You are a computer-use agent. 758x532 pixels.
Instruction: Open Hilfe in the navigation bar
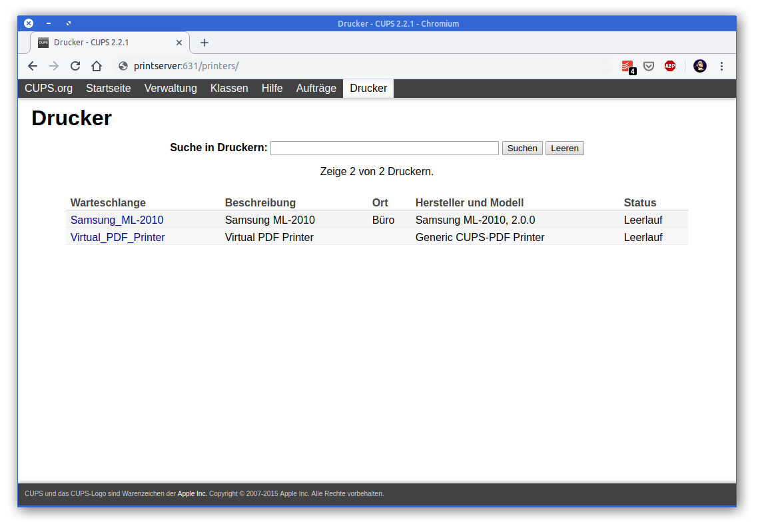coord(272,89)
